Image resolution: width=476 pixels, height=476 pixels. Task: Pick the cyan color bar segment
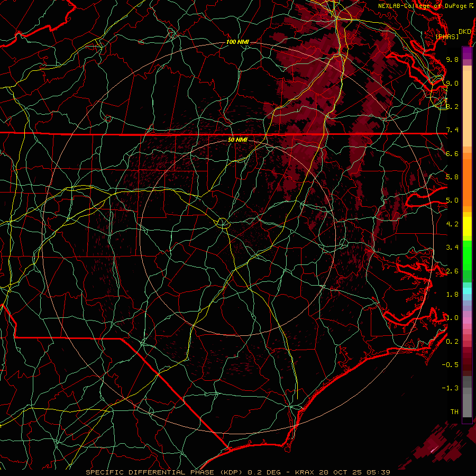467,291
